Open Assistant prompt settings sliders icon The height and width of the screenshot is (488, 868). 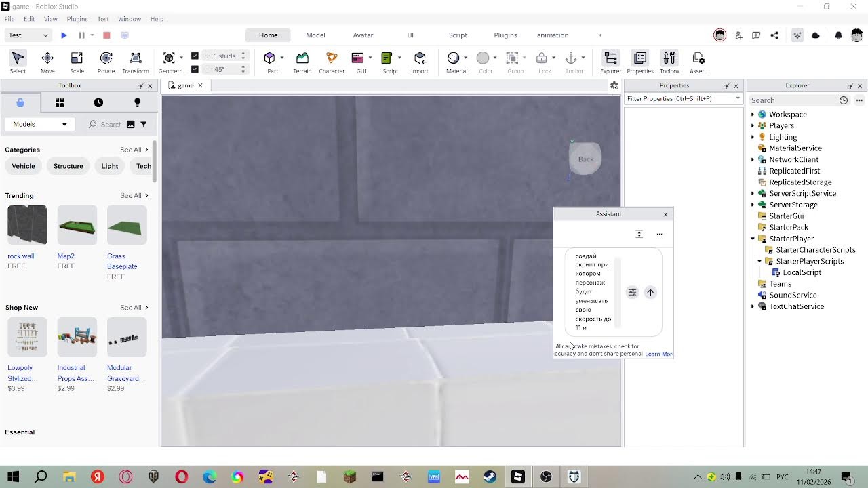[632, 292]
